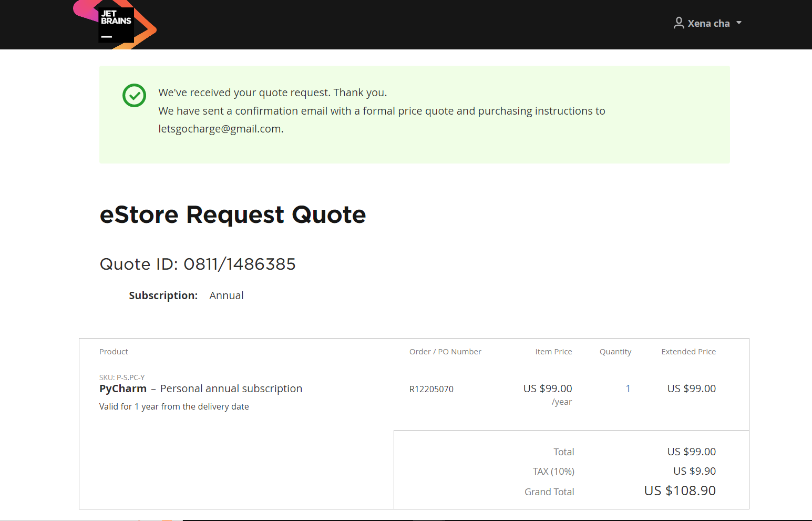The height and width of the screenshot is (521, 812).
Task: Click the Extended Price column header
Action: coord(688,352)
